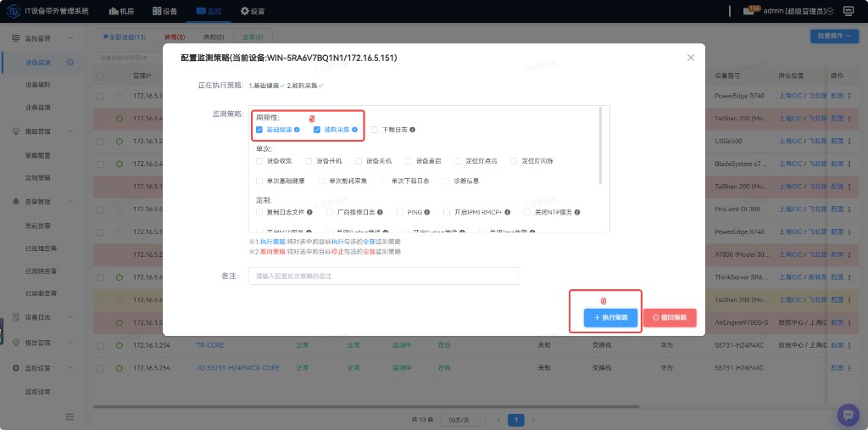Viewport: 868px width, 430px height.
Task: Check the 设备关机 option
Action: coord(359,161)
